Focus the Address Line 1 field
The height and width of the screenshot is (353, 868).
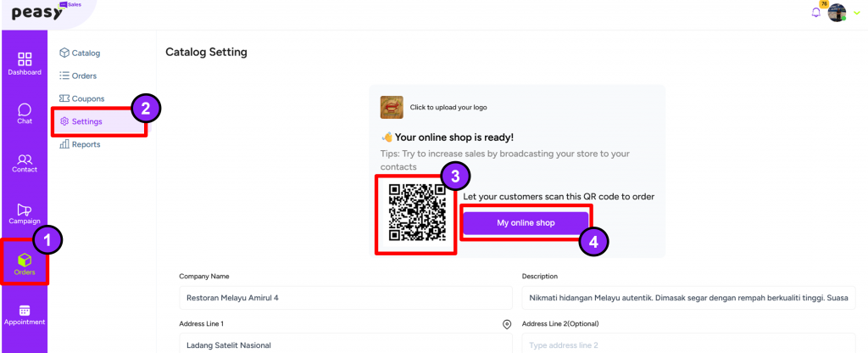click(x=346, y=345)
